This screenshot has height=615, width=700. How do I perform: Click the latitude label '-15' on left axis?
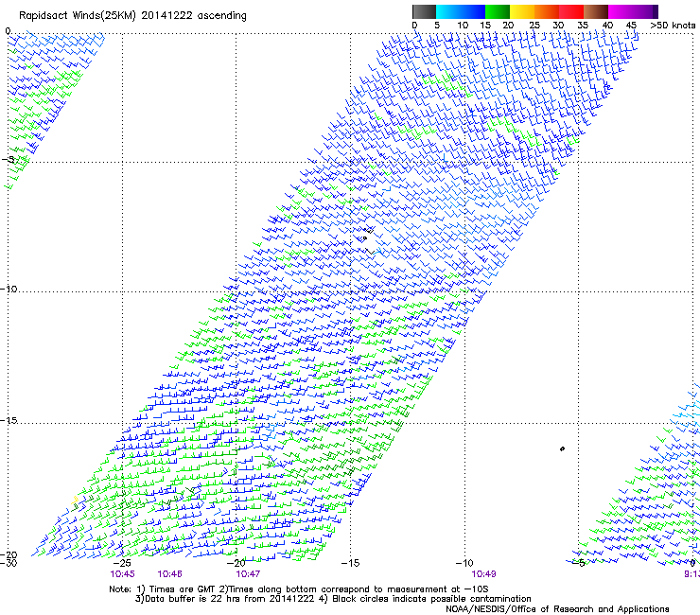9,420
